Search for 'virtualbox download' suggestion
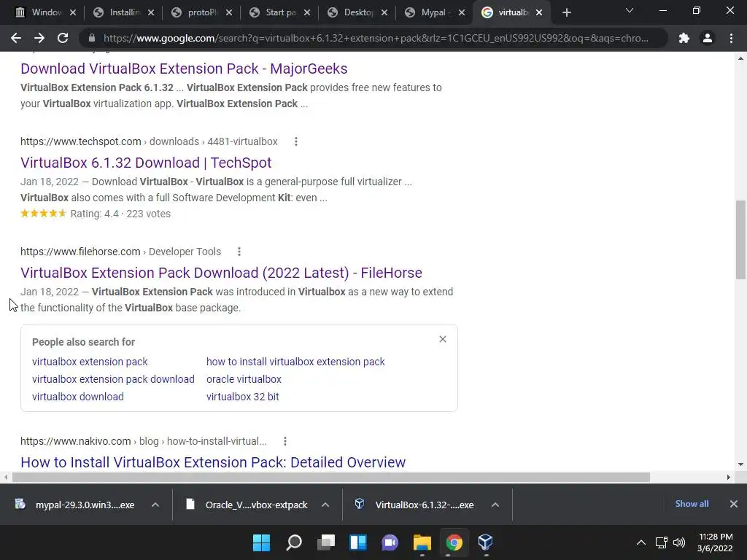The height and width of the screenshot is (560, 747). click(78, 397)
